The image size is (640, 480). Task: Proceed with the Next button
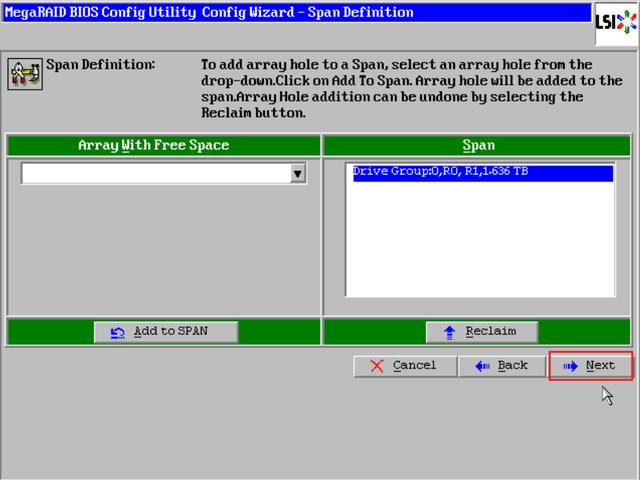591,366
